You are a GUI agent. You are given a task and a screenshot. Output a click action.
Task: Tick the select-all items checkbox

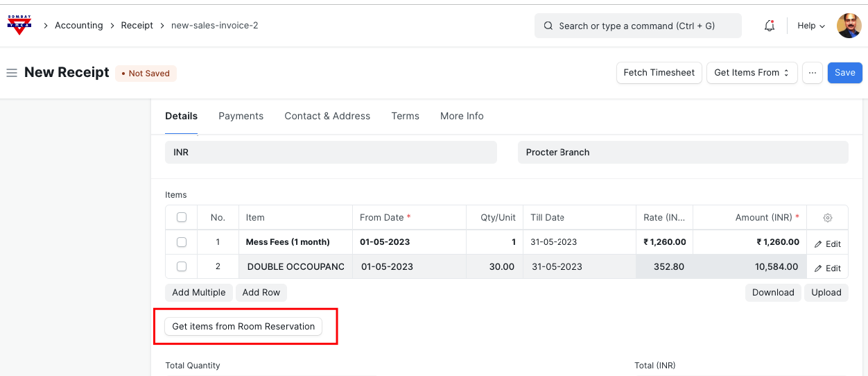pyautogui.click(x=182, y=217)
